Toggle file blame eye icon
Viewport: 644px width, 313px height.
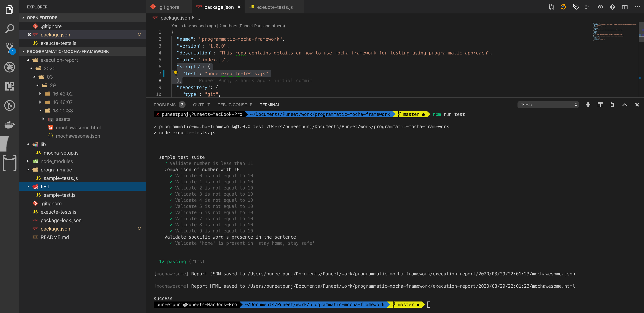[600, 7]
